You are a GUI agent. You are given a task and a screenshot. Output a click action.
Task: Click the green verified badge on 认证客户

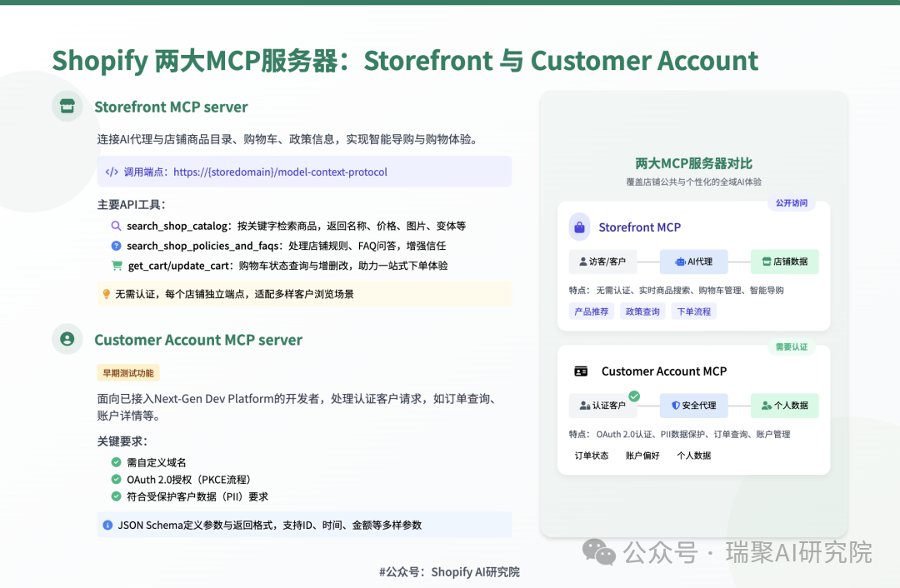pyautogui.click(x=634, y=396)
